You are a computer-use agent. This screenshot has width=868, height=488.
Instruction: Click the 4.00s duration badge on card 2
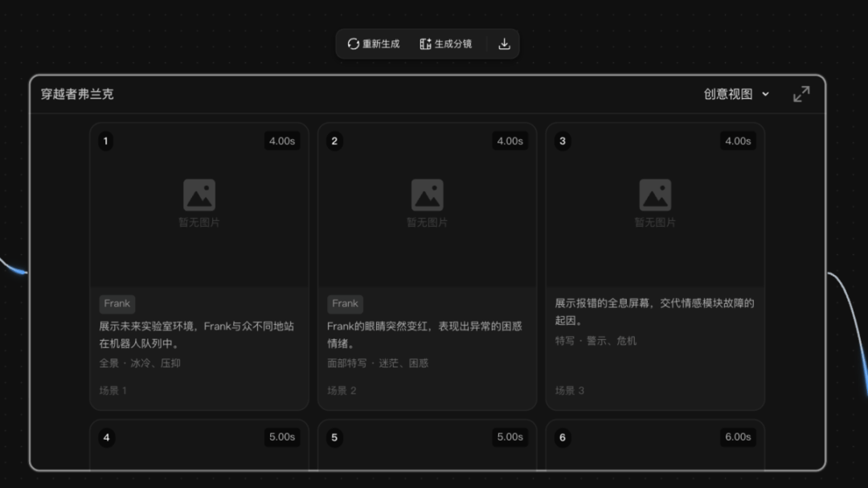[510, 141]
